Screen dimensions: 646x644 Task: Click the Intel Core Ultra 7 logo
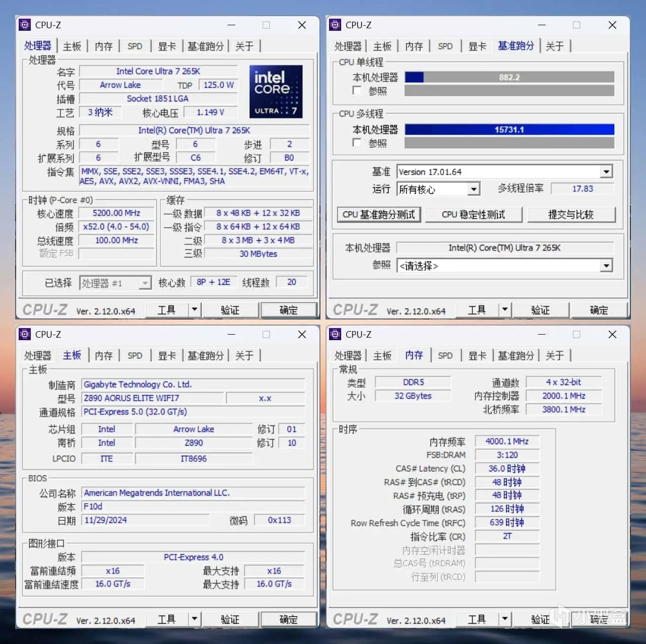point(276,91)
